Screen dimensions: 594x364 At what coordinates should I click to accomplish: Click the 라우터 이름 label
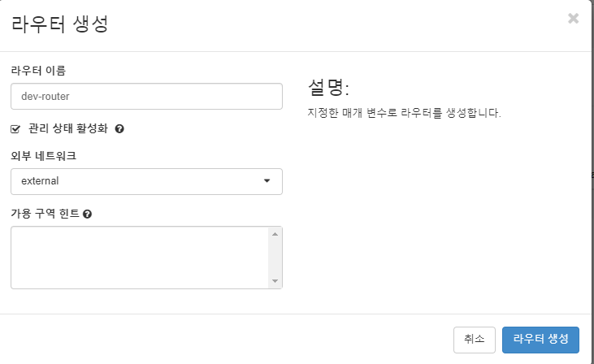pos(38,71)
